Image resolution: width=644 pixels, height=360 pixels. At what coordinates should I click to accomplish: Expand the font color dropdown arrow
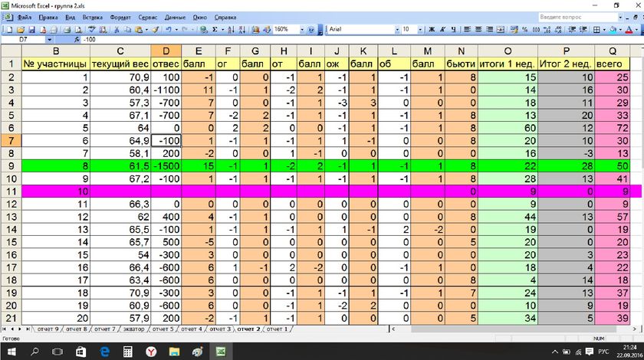636,30
